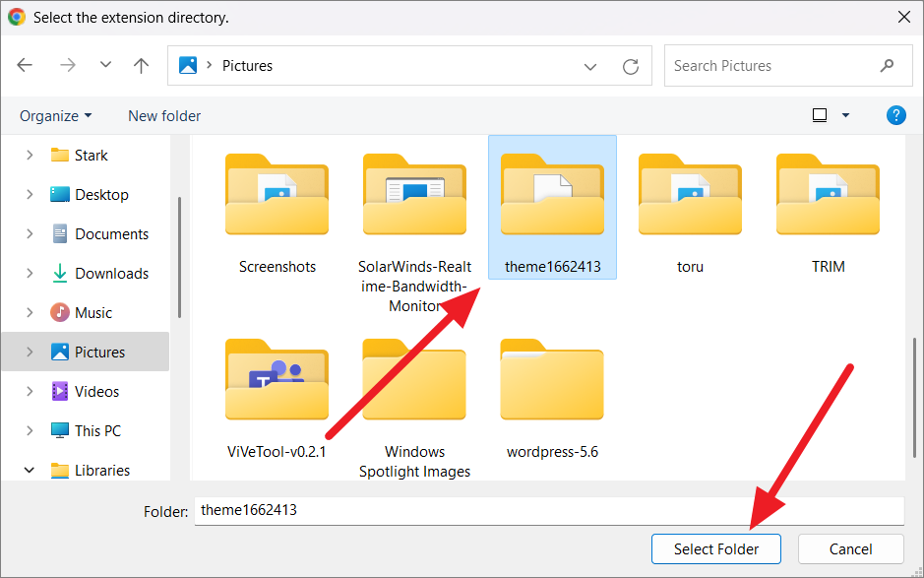Select the Windows Spotlight Images folder icon

pyautogui.click(x=415, y=379)
